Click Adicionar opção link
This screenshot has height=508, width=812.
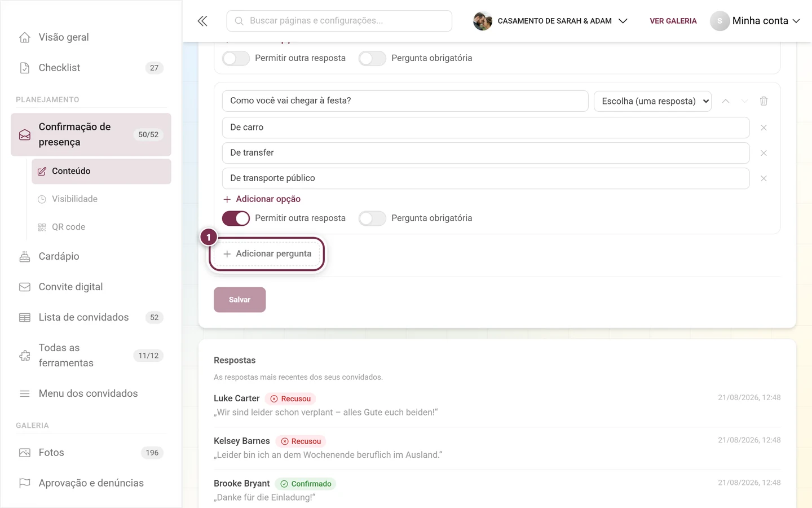point(262,199)
